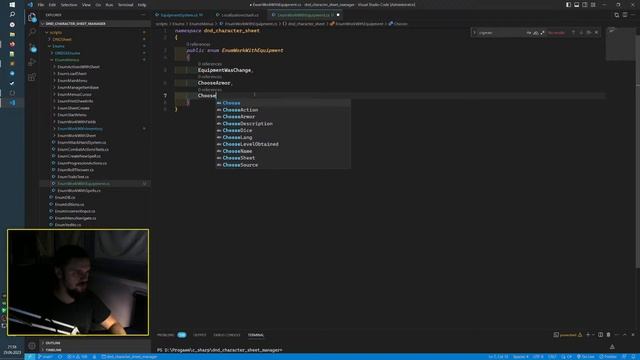Select ChooseSheet from suggestion list

point(283,158)
